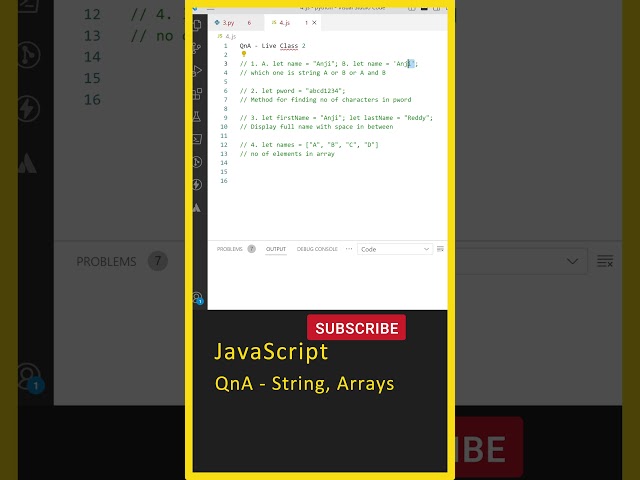Click the blurred lightning icon in background sidebar
Screen dimensions: 640x480
click(x=28, y=109)
